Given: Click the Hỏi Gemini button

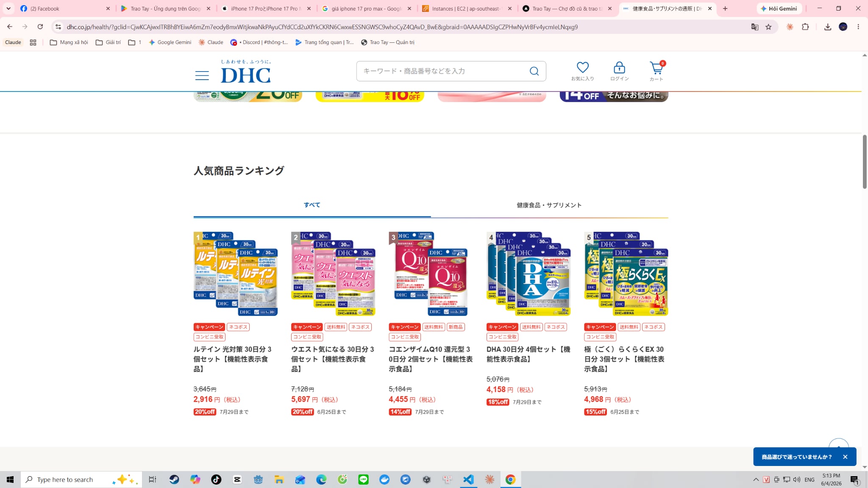Looking at the screenshot, I should (x=779, y=8).
